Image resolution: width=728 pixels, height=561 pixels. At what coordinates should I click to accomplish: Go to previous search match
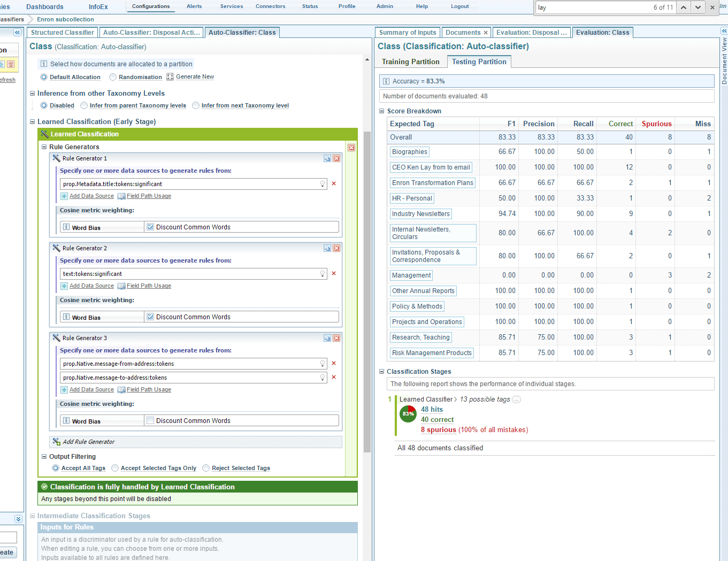[x=684, y=7]
